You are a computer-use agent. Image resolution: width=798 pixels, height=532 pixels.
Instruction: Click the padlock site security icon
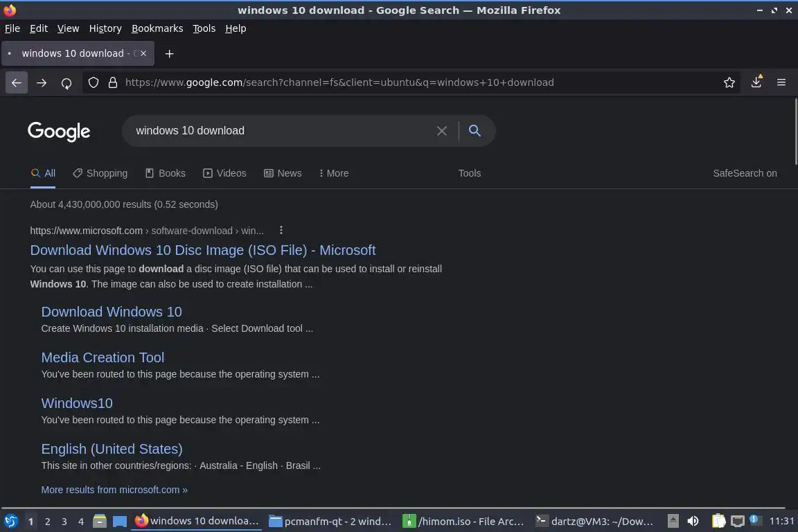pyautogui.click(x=113, y=82)
